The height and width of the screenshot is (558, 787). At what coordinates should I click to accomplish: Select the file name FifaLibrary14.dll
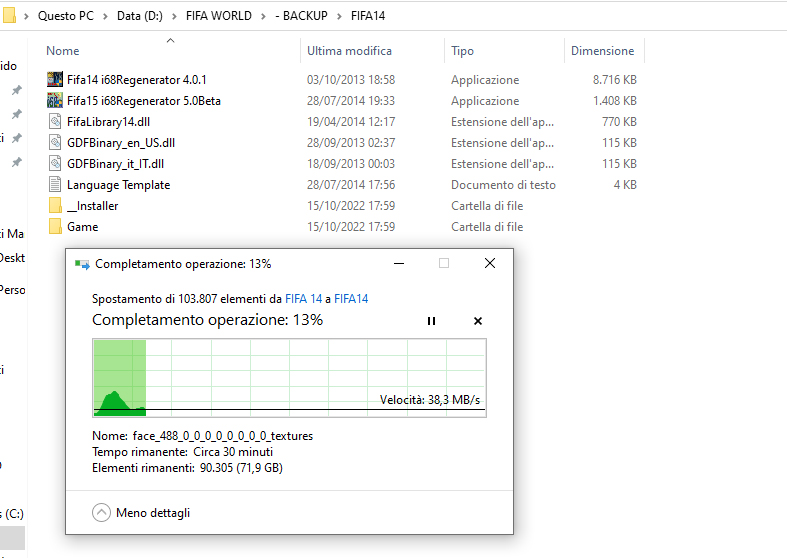pos(108,122)
